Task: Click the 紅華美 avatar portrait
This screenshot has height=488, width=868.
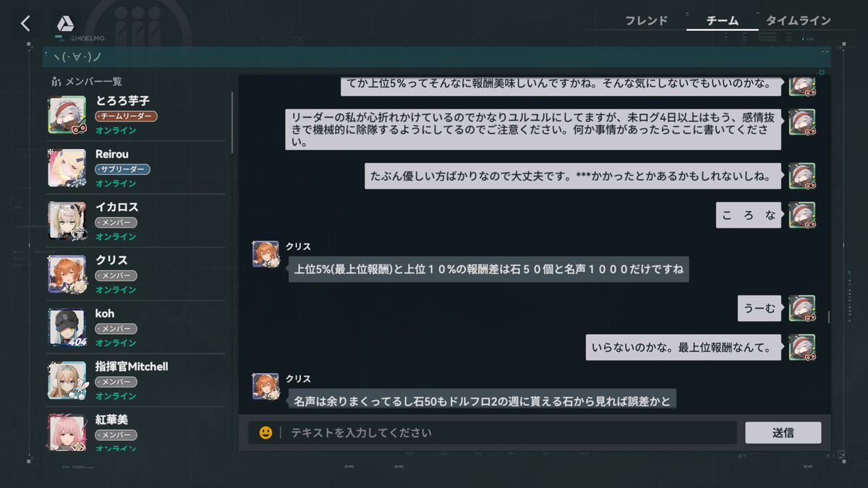Action: point(67,432)
